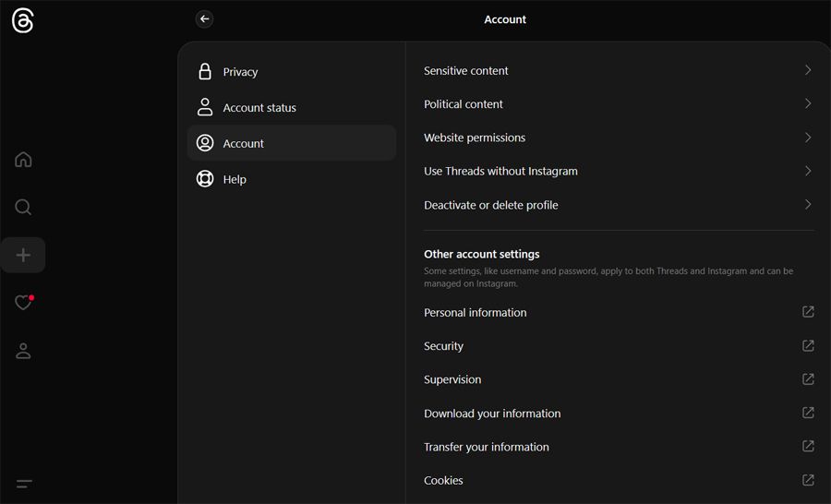Open Download your information link

[492, 414]
